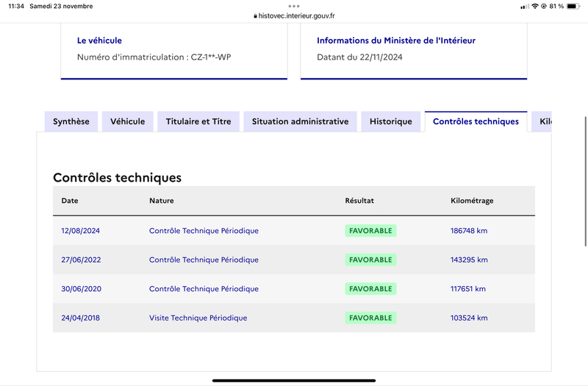The image size is (588, 386).
Task: Tap the cellular signal bars icon
Action: (525, 7)
